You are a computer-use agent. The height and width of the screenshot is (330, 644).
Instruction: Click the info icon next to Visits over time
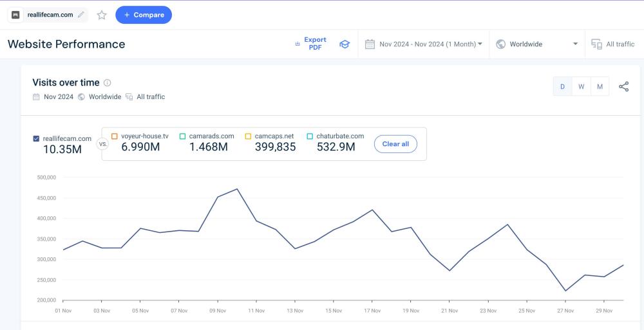108,83
